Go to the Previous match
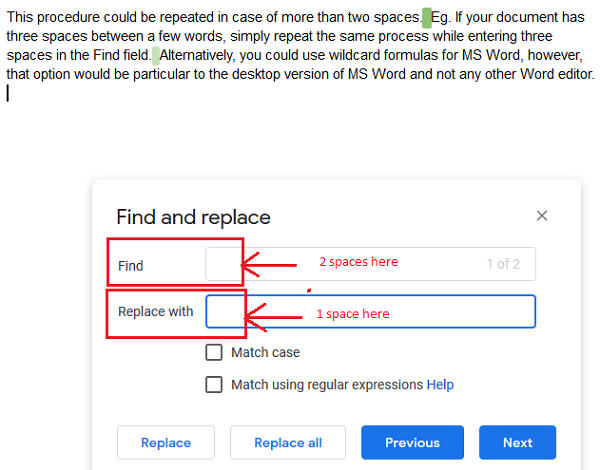Screen dimensions: 600x470 point(412,443)
